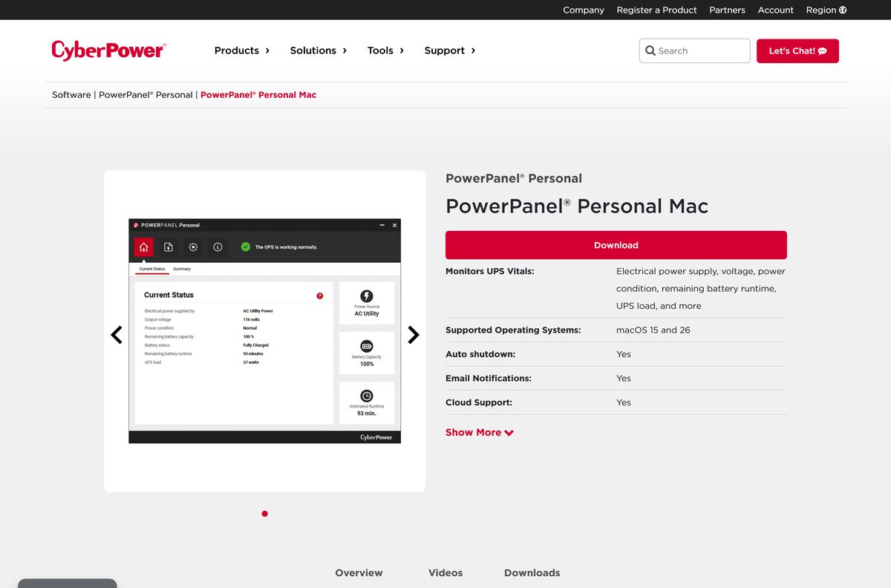891x588 pixels.
Task: Click the 'Email Notifications:' label
Action: [489, 378]
